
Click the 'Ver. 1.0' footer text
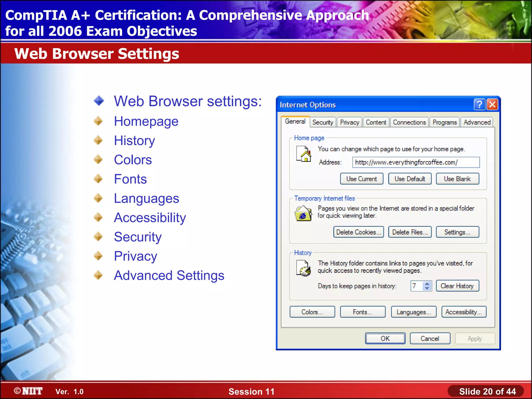[x=69, y=392]
